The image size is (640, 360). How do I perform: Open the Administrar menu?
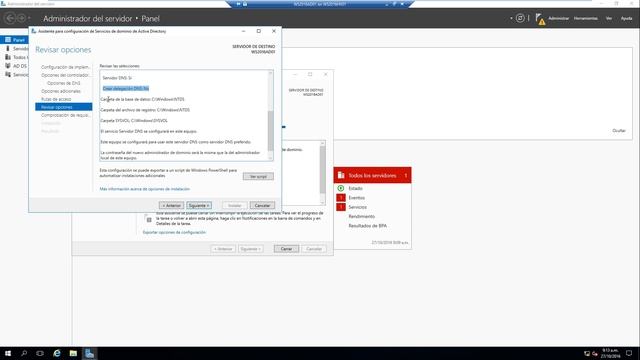pyautogui.click(x=558, y=18)
